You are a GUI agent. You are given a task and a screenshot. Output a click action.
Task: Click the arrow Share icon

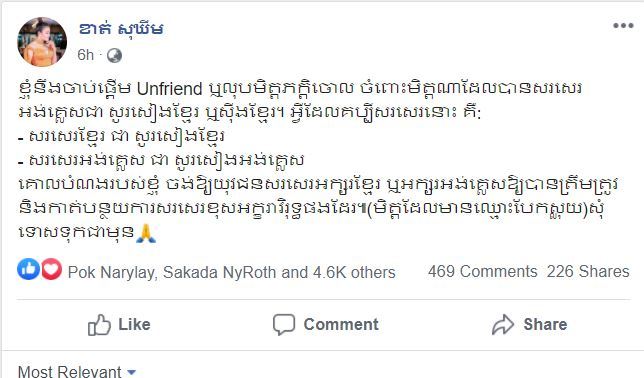click(503, 325)
